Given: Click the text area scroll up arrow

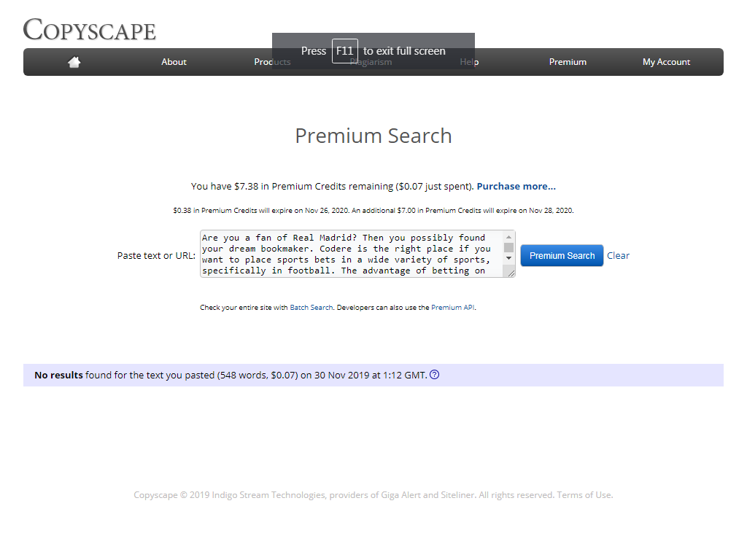Looking at the screenshot, I should coord(508,237).
